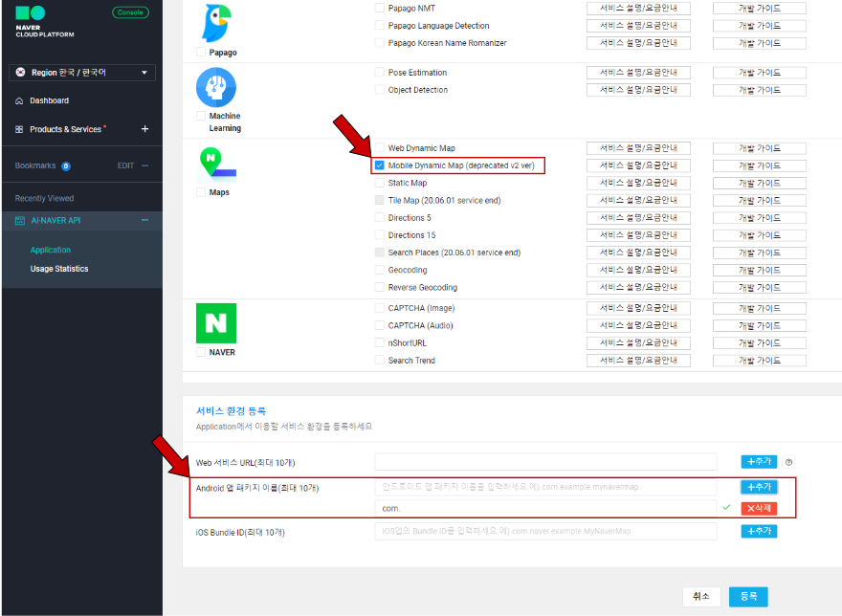Click the Machine Learning head icon
Image resolution: width=842 pixels, height=616 pixels.
216,87
